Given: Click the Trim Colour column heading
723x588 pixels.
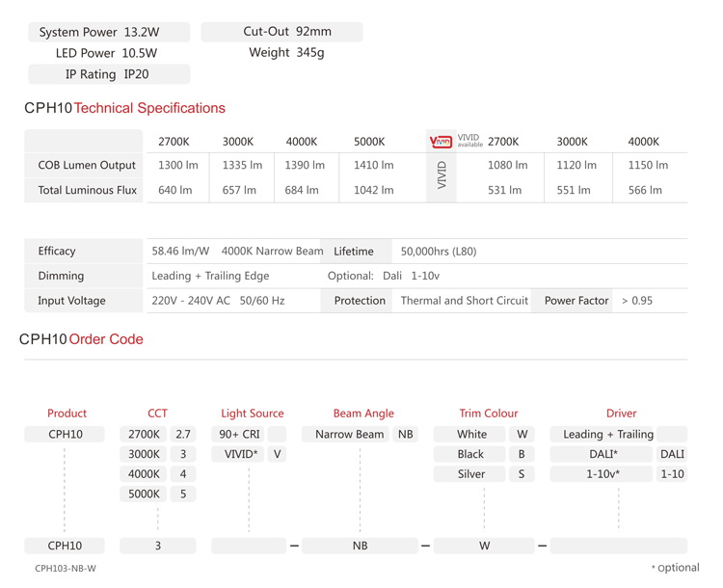Looking at the screenshot, I should pos(489,414).
